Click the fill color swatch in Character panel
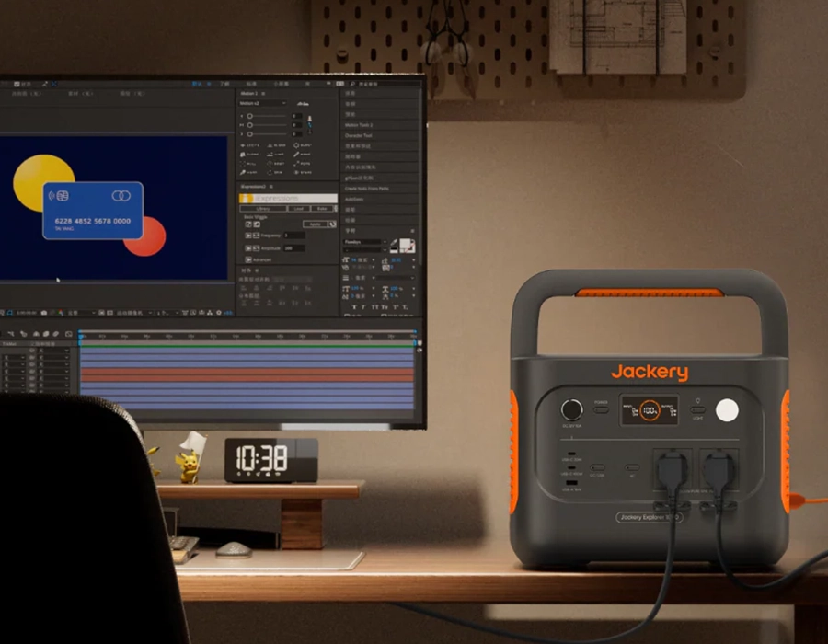Screen dimensions: 828x644 click(405, 244)
